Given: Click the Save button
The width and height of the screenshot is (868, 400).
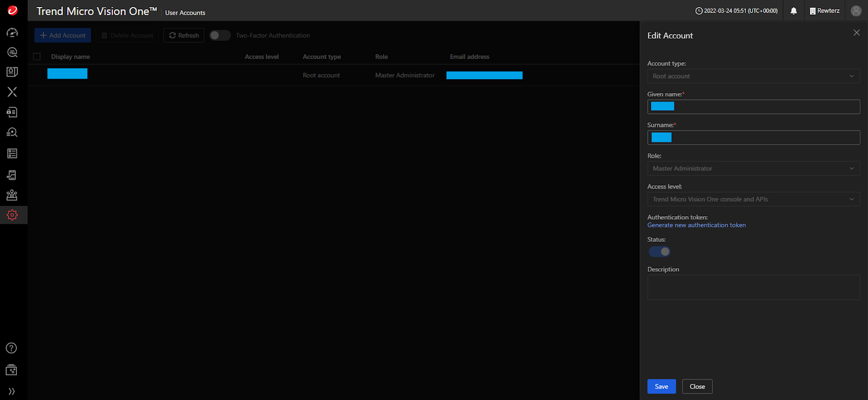Looking at the screenshot, I should [x=661, y=386].
